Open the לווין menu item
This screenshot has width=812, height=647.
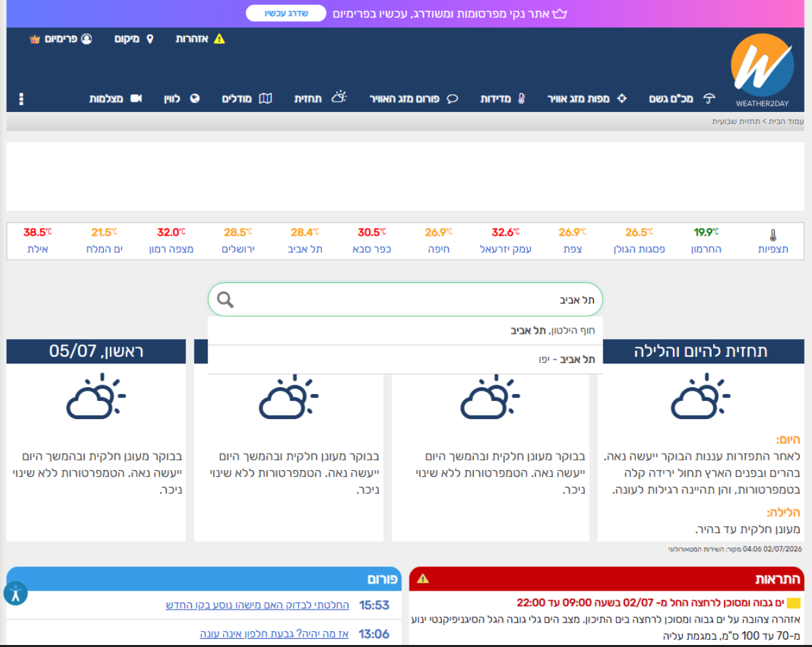(x=172, y=98)
